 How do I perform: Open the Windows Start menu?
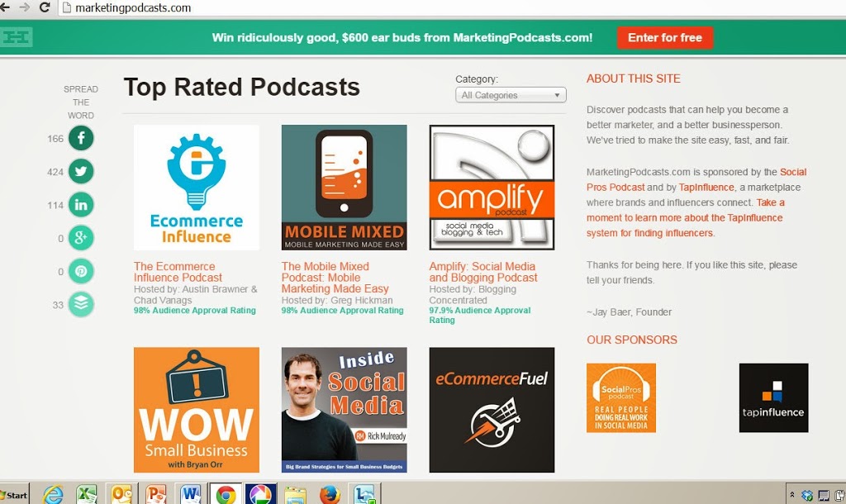click(13, 495)
